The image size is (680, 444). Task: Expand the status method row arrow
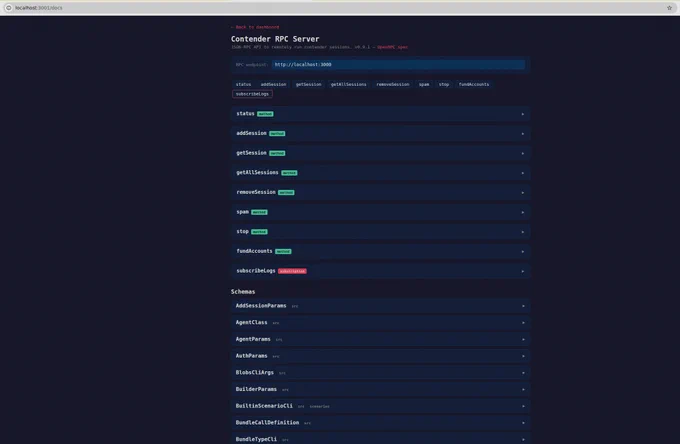[523, 114]
